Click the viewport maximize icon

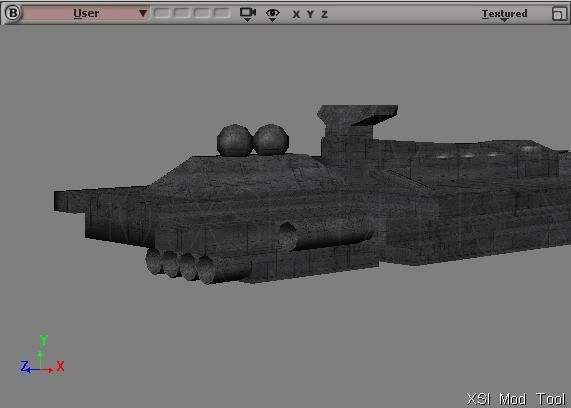[559, 14]
